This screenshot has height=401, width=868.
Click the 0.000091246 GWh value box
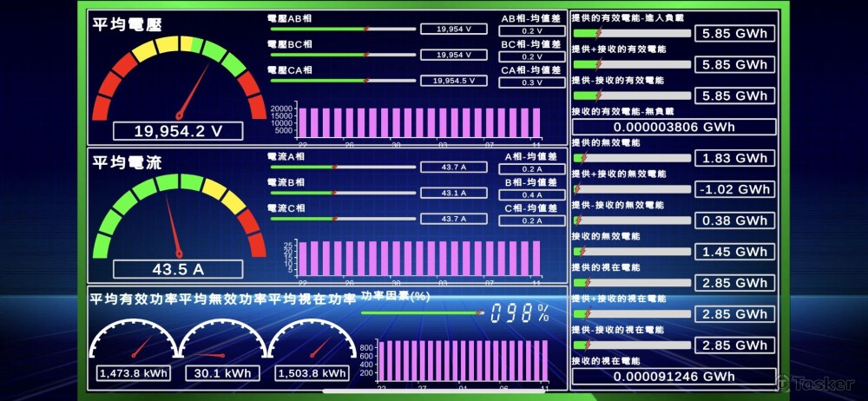point(674,377)
